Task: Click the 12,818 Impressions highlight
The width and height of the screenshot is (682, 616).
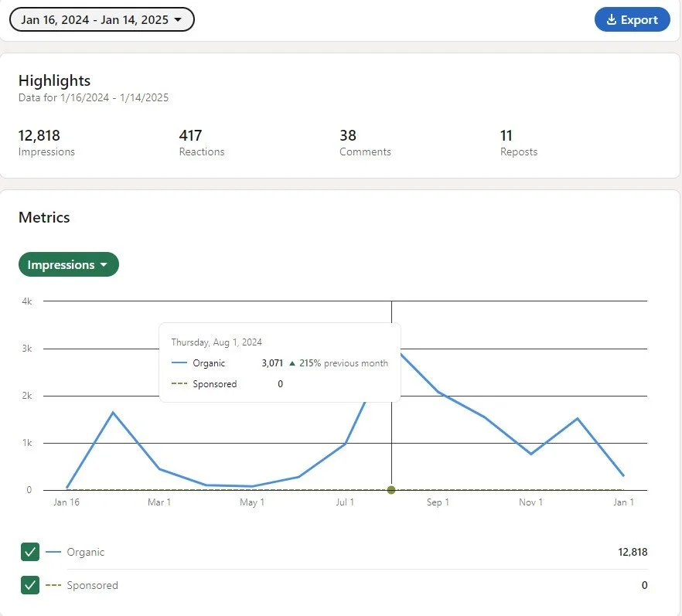Action: (x=46, y=142)
